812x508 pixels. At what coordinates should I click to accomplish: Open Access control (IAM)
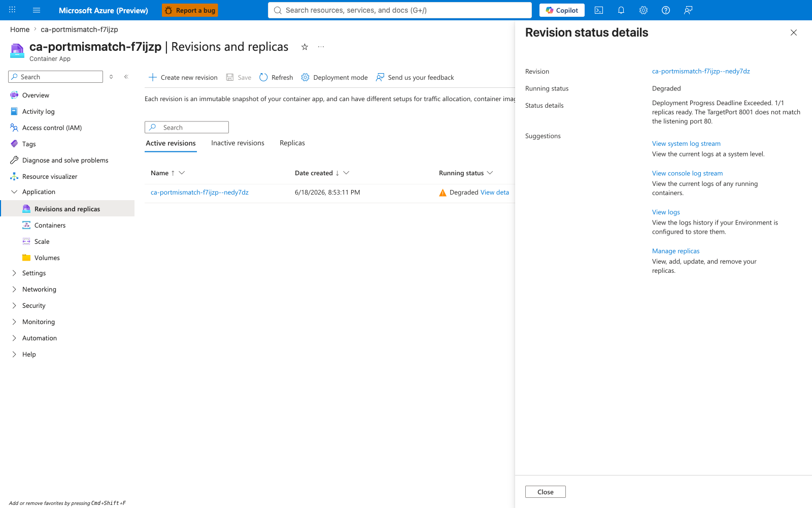[x=52, y=128]
